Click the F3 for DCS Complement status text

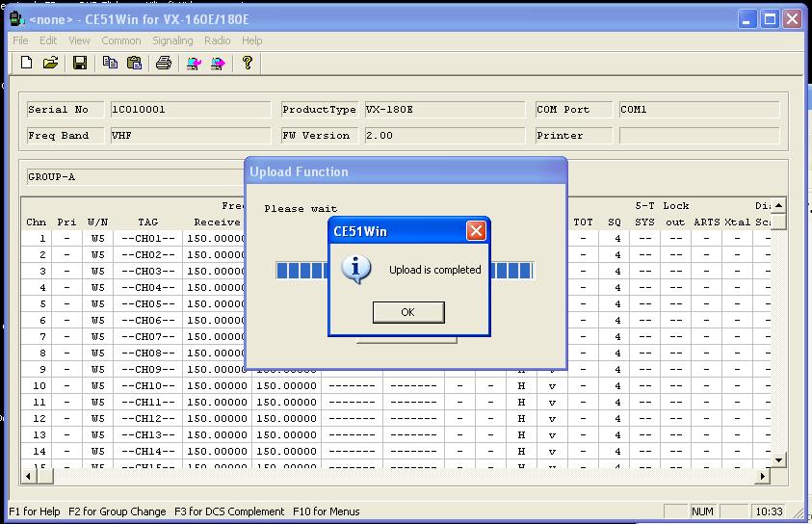pyautogui.click(x=229, y=511)
